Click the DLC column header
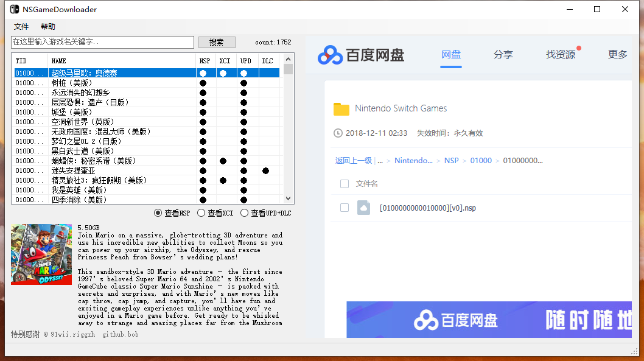Image resolution: width=644 pixels, height=361 pixels. [x=269, y=61]
